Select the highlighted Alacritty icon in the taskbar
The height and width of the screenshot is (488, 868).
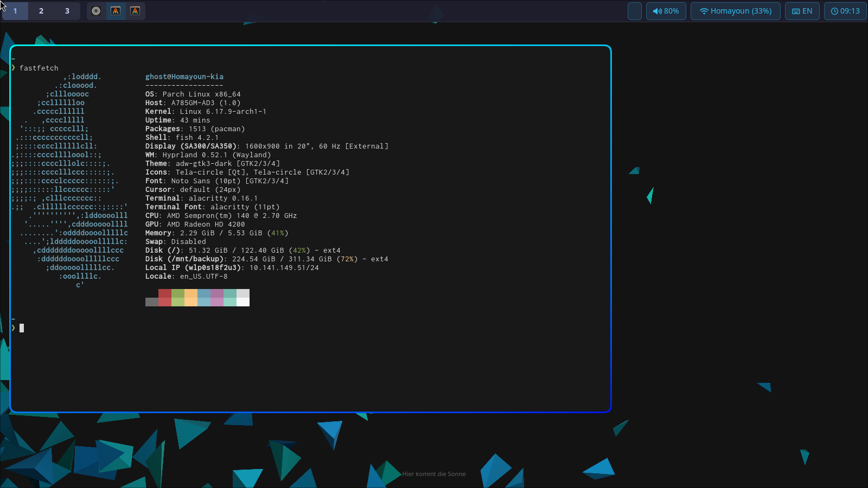tap(116, 11)
